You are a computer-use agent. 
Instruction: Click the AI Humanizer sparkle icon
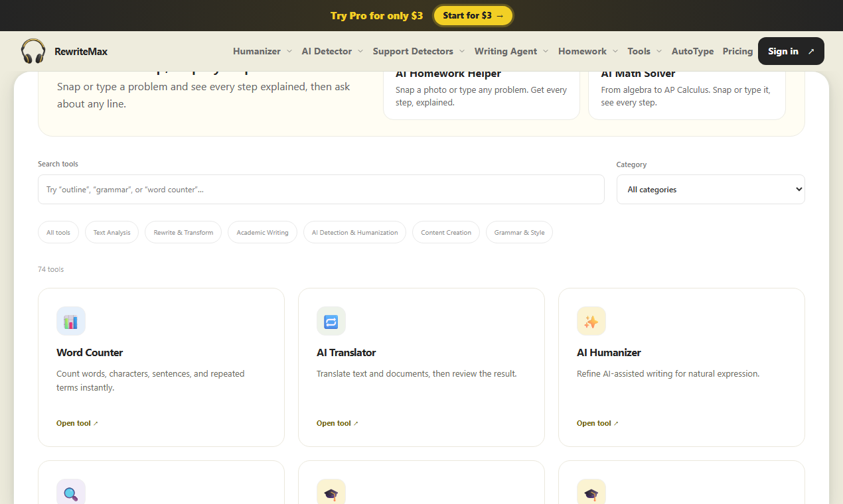pos(591,321)
